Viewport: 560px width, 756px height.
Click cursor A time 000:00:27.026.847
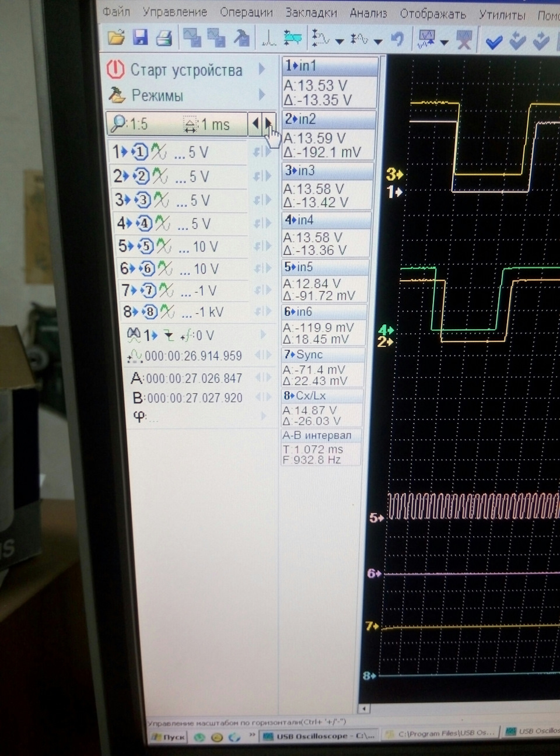pyautogui.click(x=194, y=378)
